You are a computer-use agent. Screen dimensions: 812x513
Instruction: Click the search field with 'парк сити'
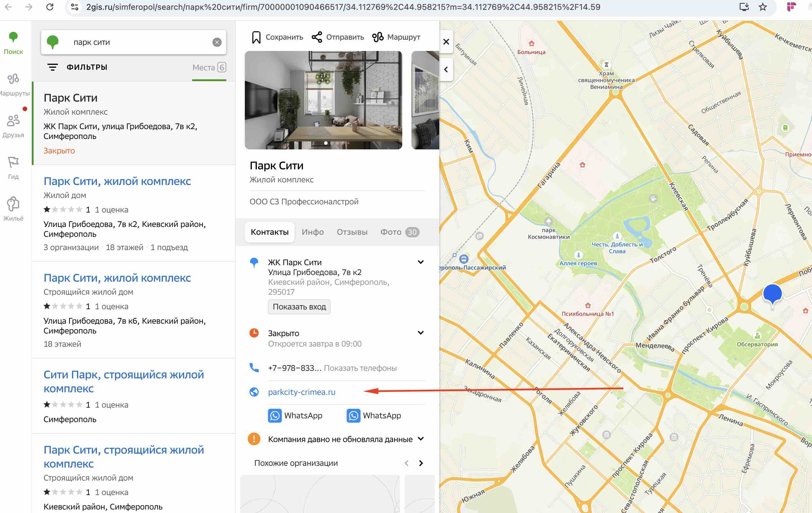click(133, 42)
